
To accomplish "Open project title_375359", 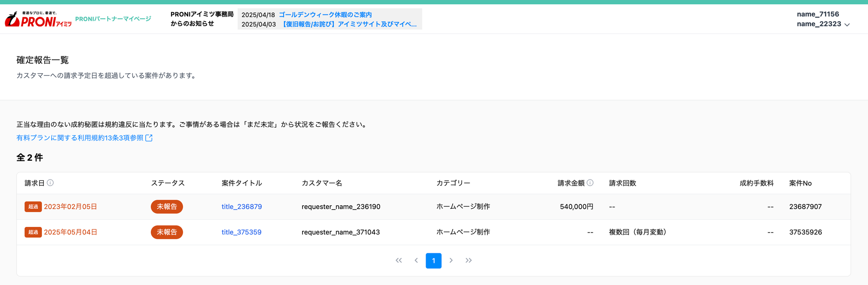I will point(241,232).
